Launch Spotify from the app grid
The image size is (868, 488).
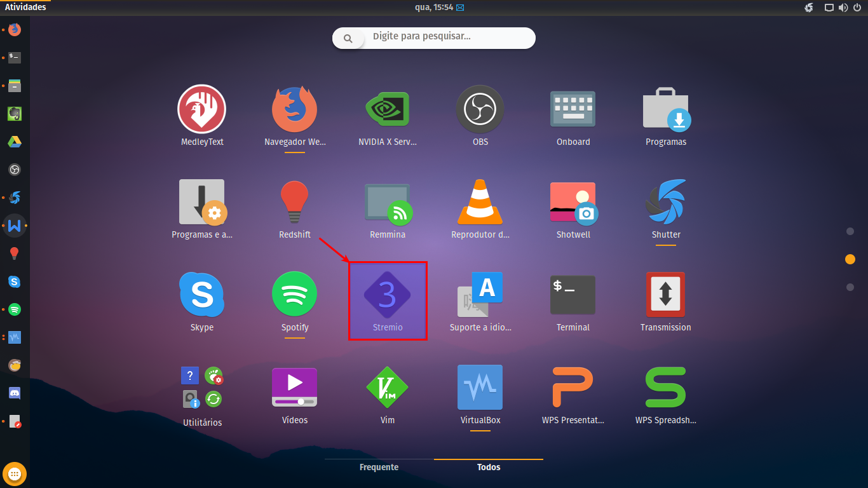(x=295, y=294)
